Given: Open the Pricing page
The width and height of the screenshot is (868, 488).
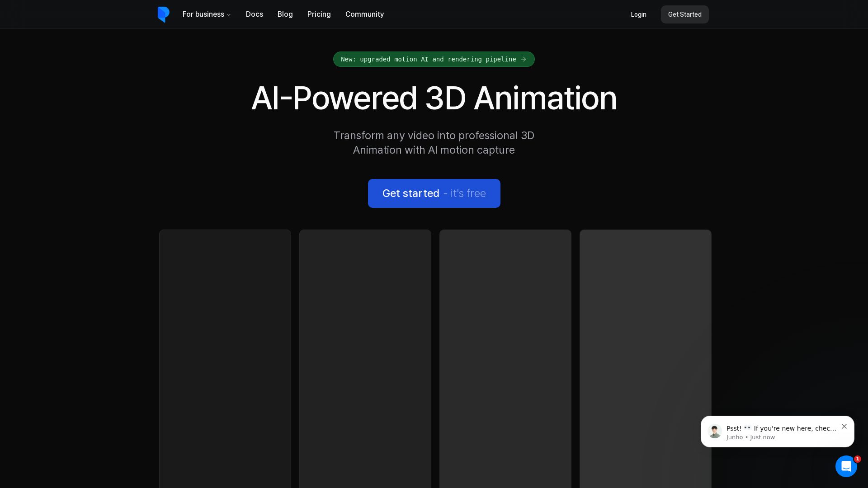Looking at the screenshot, I should (x=319, y=14).
